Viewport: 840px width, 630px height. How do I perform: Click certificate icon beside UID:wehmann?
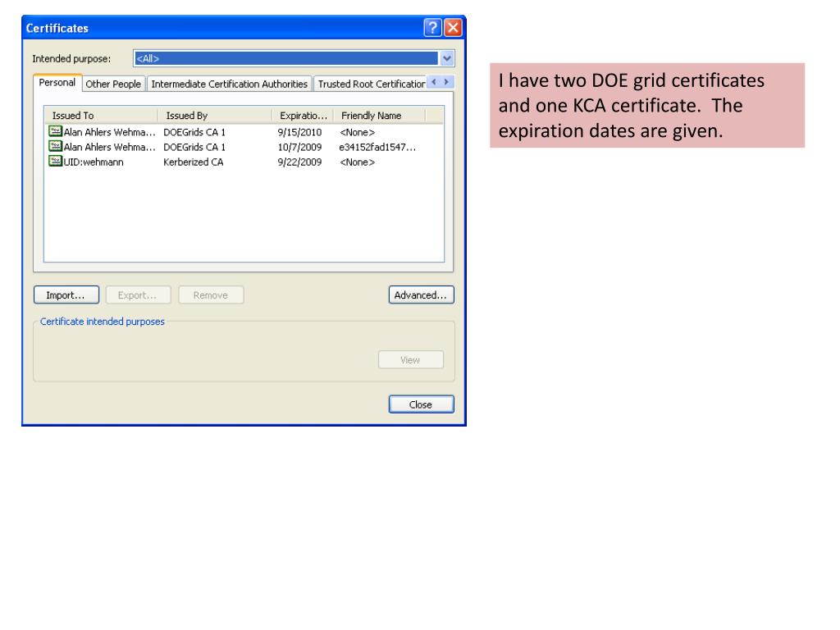55,162
